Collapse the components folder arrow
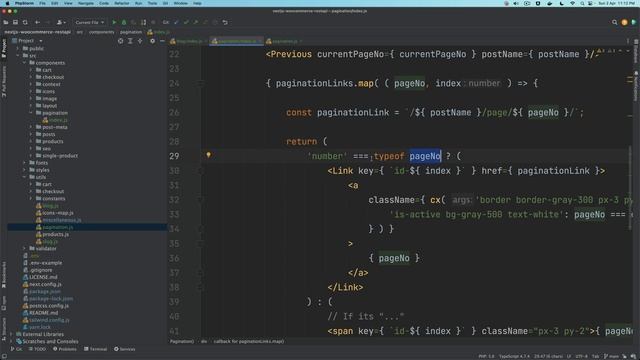 coord(24,63)
